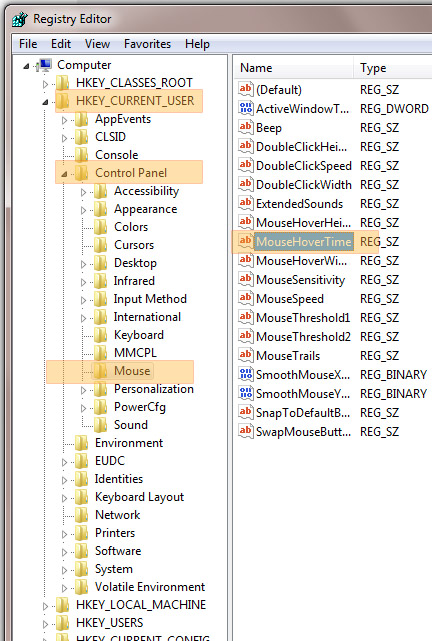
Task: Click the (Default) string value icon
Action: point(245,89)
